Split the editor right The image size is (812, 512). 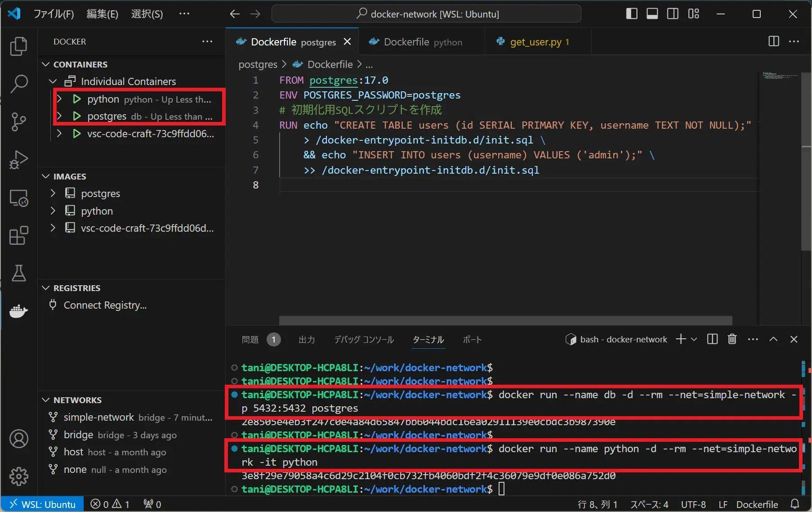pos(773,41)
